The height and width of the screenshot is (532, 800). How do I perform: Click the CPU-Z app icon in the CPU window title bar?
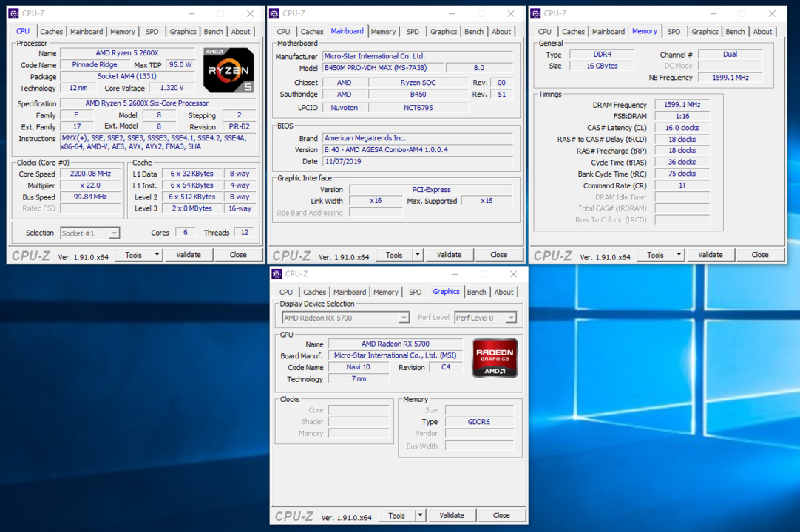tap(14, 14)
